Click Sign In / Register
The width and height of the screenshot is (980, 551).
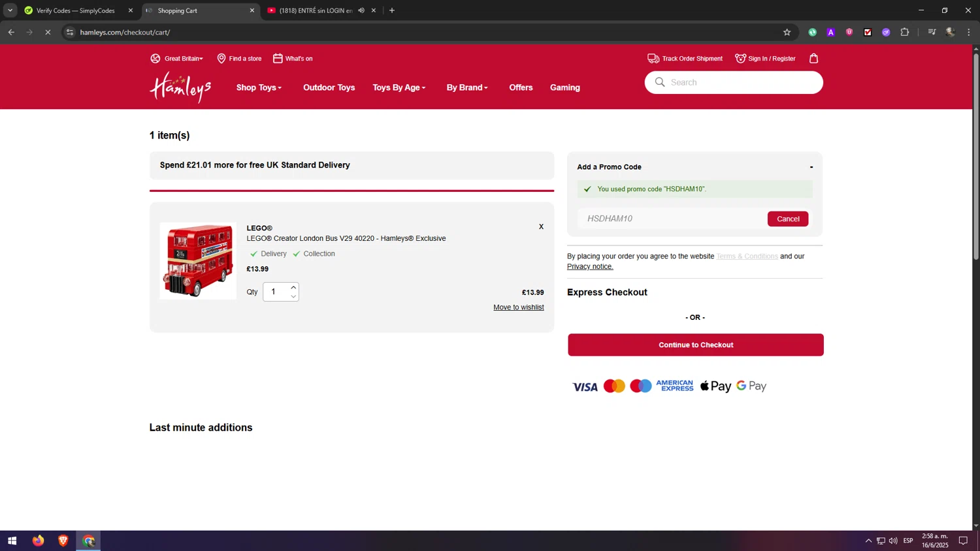765,59
